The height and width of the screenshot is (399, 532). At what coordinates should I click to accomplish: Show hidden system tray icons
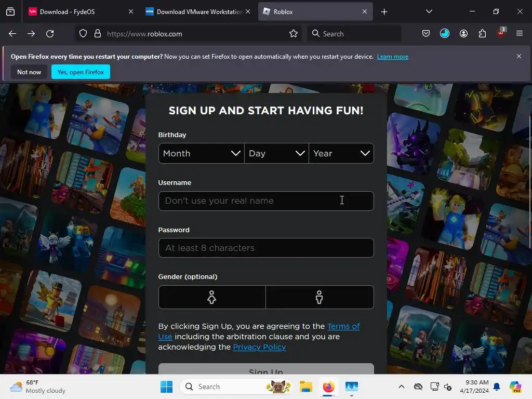pyautogui.click(x=402, y=387)
